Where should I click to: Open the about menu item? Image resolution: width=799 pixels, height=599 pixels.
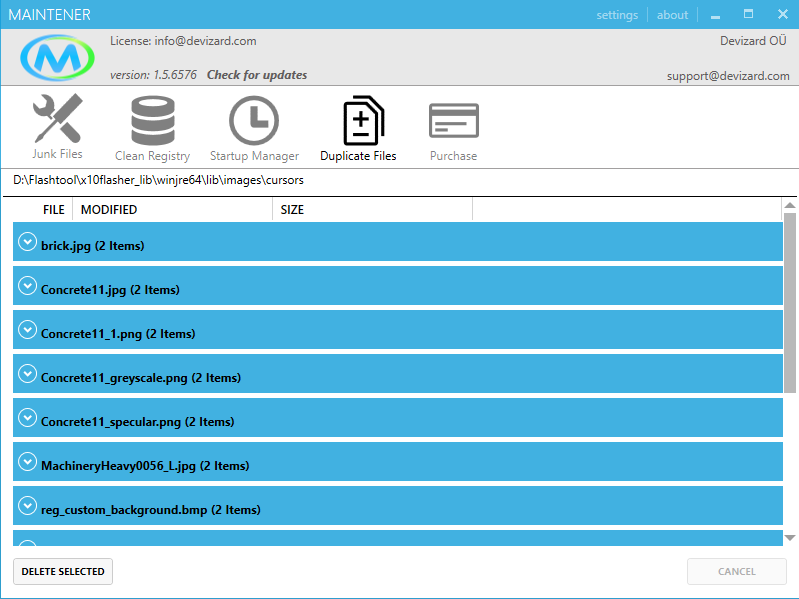point(672,15)
